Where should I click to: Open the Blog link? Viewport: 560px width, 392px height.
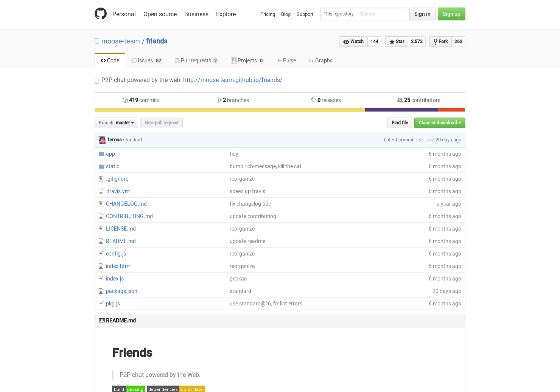pyautogui.click(x=286, y=14)
